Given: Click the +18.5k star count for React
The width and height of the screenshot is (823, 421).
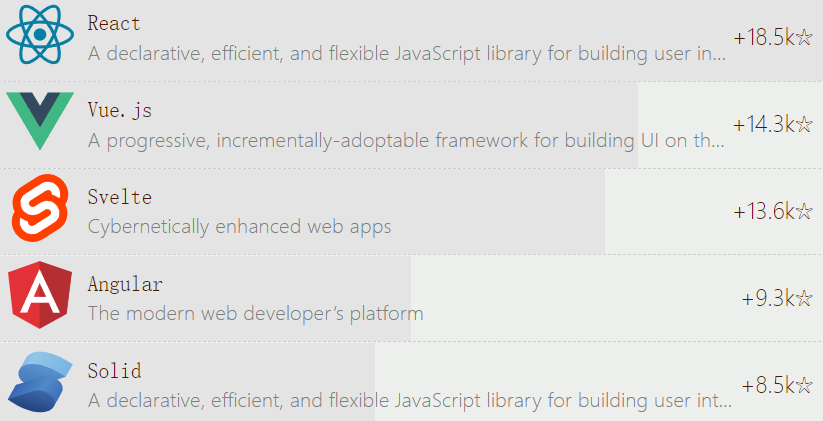Looking at the screenshot, I should click(x=763, y=38).
